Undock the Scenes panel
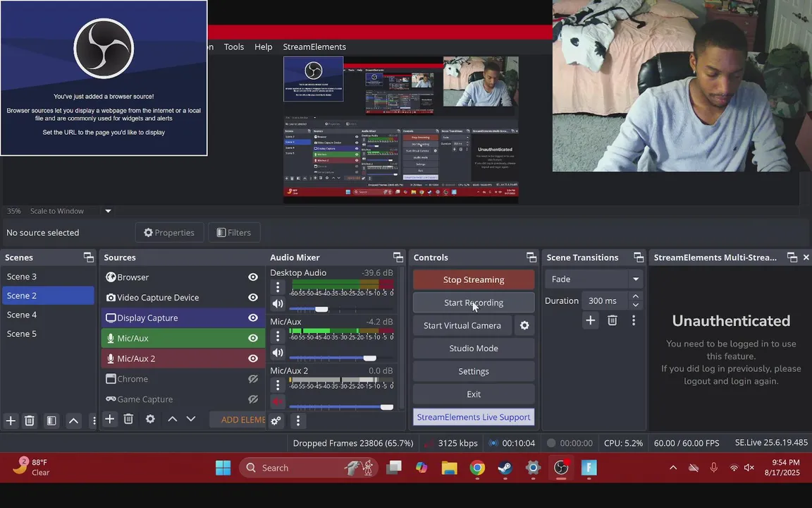812x508 pixels. tap(89, 257)
